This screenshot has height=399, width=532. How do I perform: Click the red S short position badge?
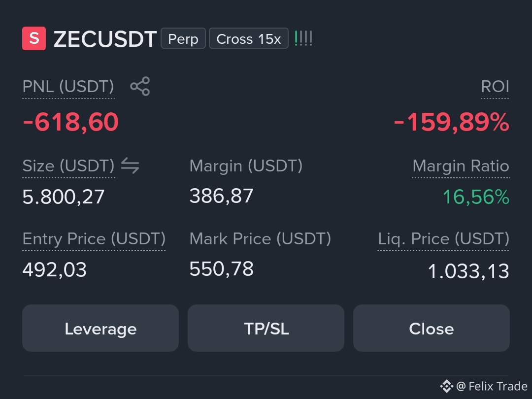click(x=34, y=38)
